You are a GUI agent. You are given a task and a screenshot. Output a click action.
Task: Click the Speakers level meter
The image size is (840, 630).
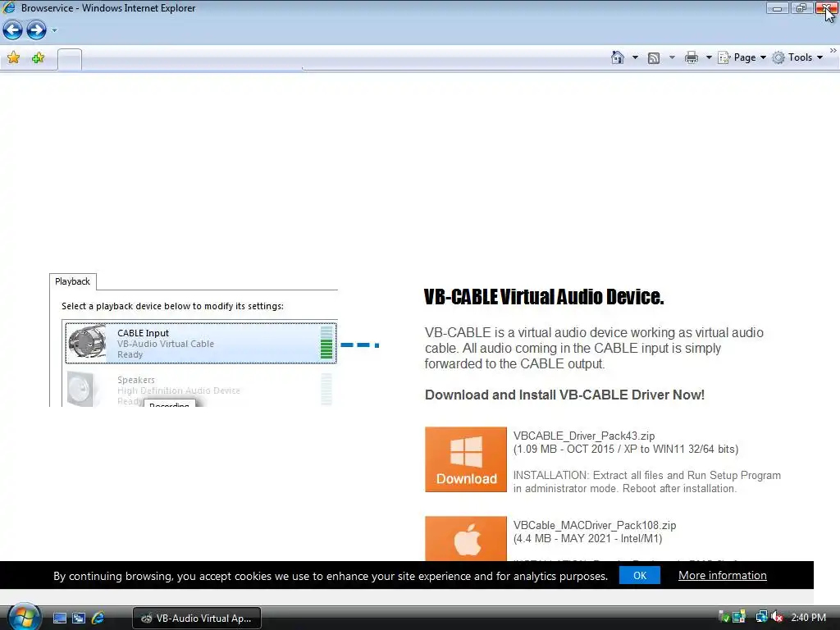(x=326, y=389)
